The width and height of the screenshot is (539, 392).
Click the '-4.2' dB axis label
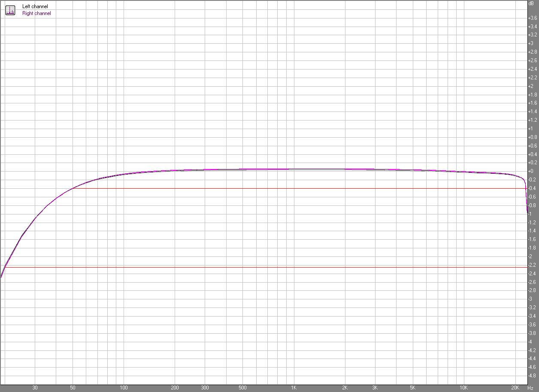click(x=532, y=350)
